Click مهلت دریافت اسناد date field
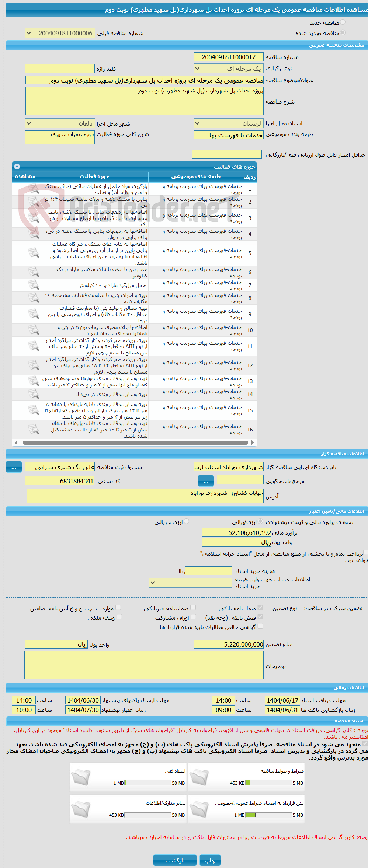368x868 pixels. click(x=282, y=700)
